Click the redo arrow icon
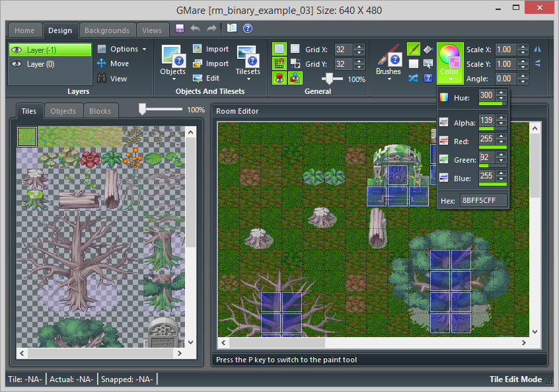Viewport: 559px width, 392px height. click(x=211, y=28)
